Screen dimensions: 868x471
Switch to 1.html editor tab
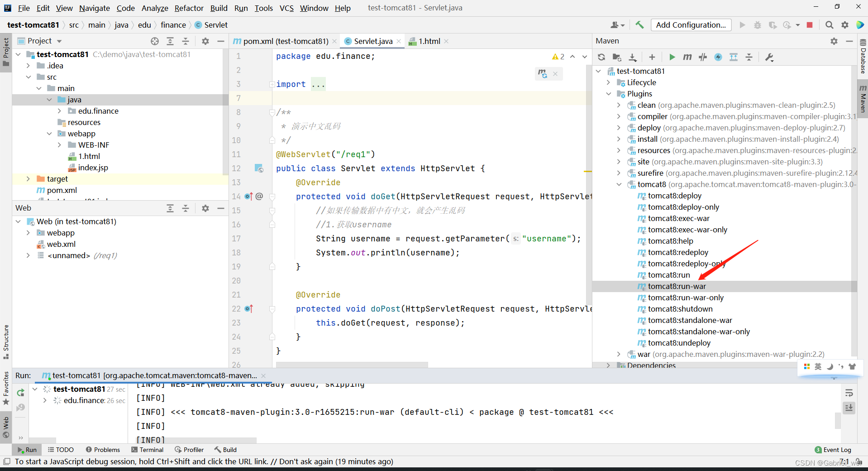(429, 41)
